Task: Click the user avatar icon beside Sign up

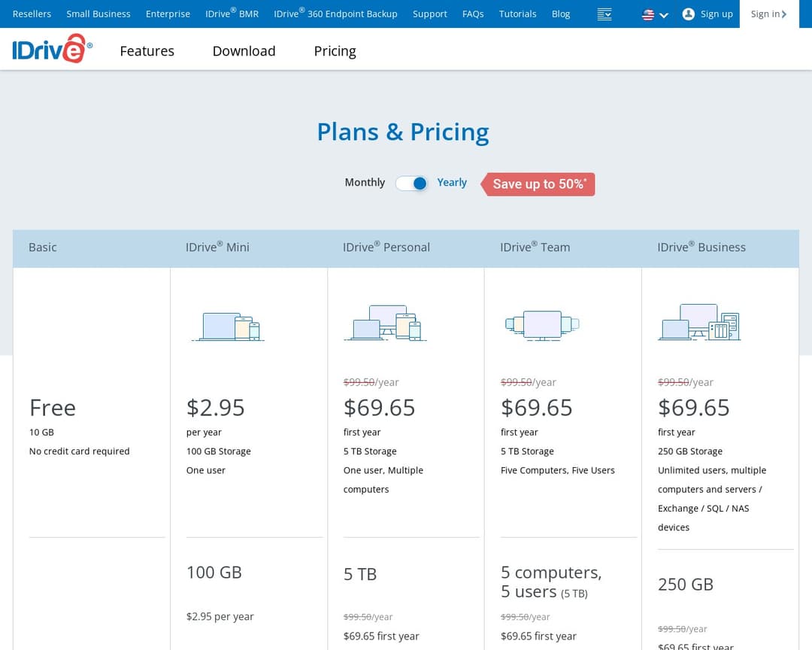Action: [688, 14]
